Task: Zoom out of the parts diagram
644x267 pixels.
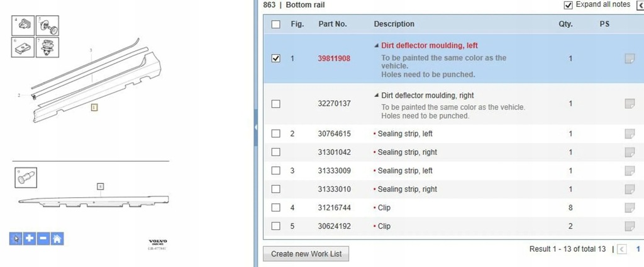Action: coord(43,239)
